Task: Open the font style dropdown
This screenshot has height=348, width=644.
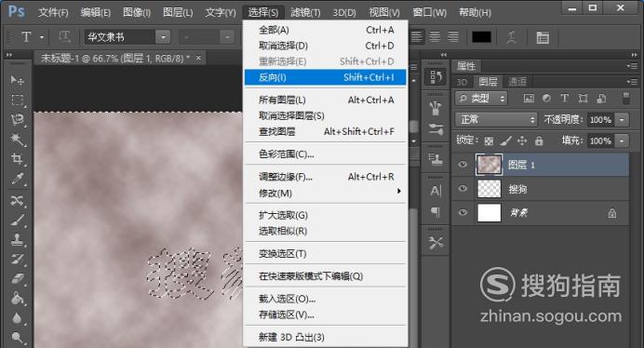Action: 227,37
